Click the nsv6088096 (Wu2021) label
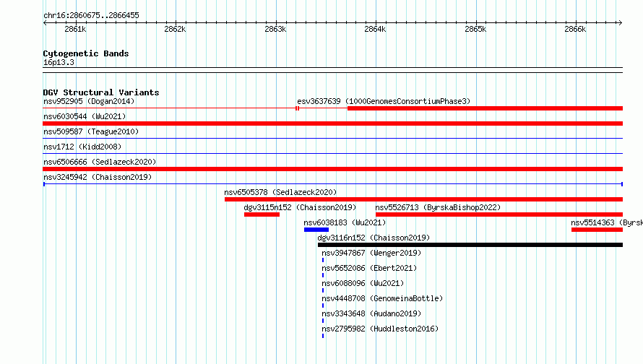 coord(363,283)
